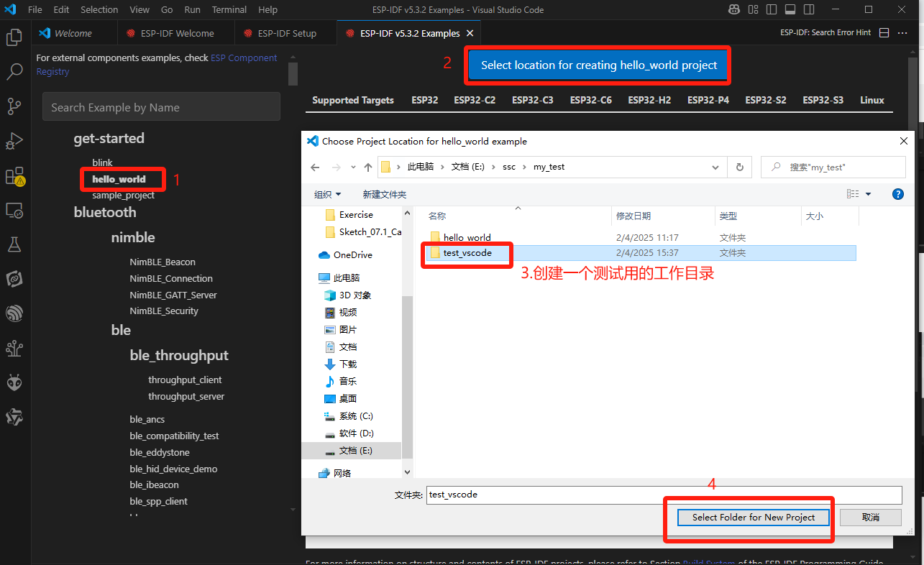Close the ESP-IDF v5.3.2 Examples tab
This screenshot has width=924, height=565.
tap(470, 33)
